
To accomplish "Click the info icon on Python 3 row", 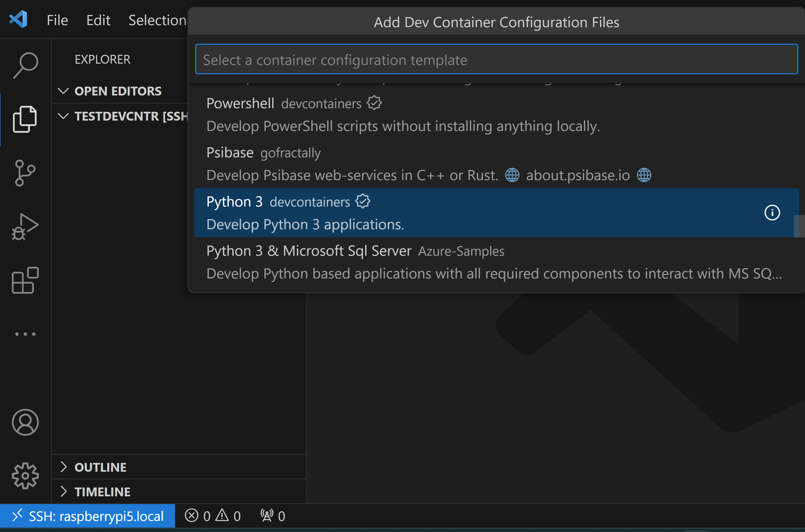I will click(772, 213).
